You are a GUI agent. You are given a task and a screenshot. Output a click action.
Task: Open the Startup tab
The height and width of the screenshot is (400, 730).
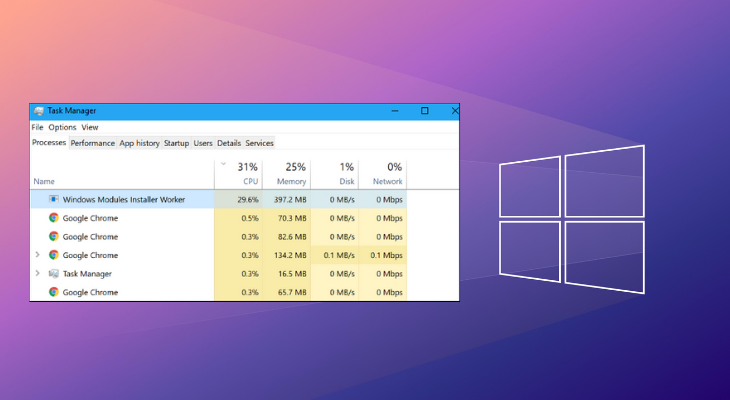click(x=176, y=143)
